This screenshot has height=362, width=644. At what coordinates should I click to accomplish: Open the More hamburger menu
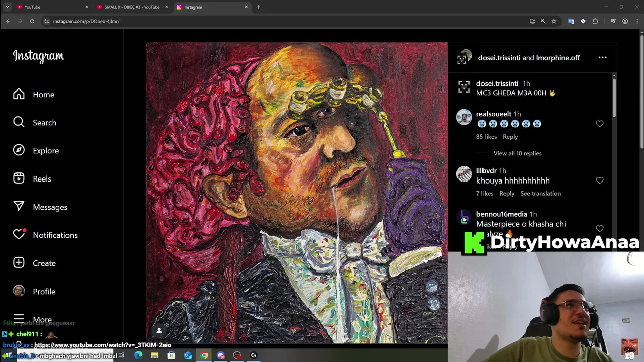(x=19, y=319)
